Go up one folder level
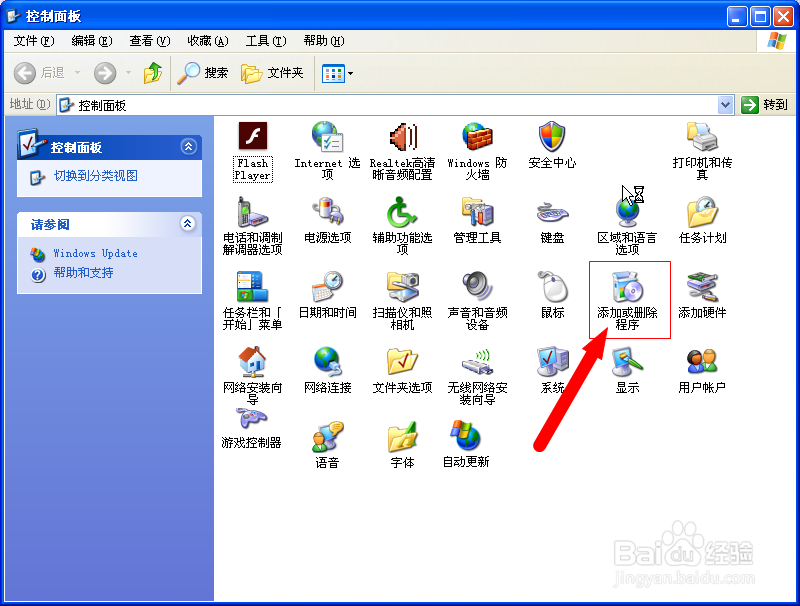The height and width of the screenshot is (606, 800). [153, 73]
